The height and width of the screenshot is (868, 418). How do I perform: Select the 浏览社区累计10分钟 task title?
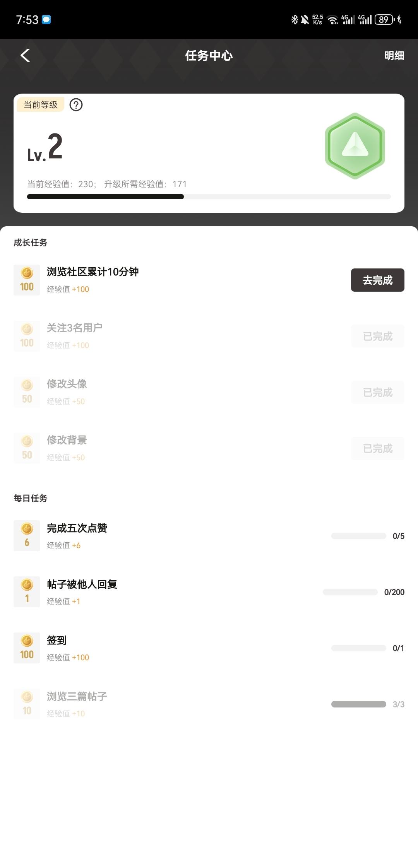(93, 272)
